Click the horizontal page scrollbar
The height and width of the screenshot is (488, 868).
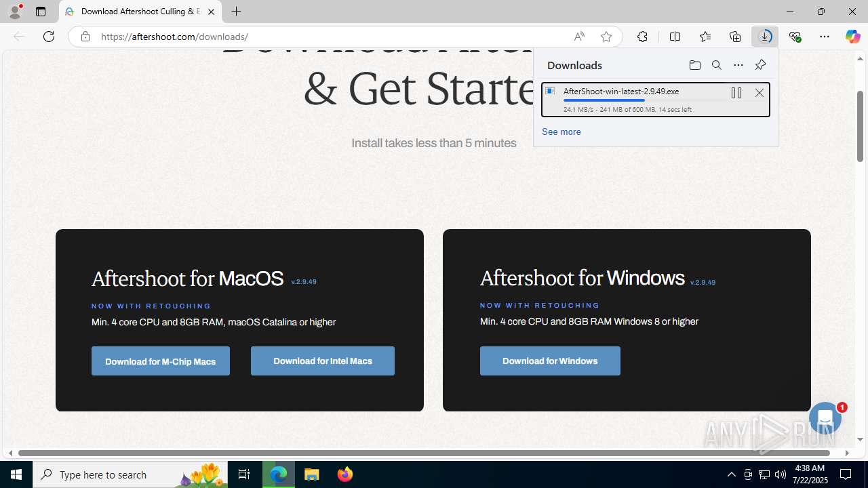coord(425,453)
